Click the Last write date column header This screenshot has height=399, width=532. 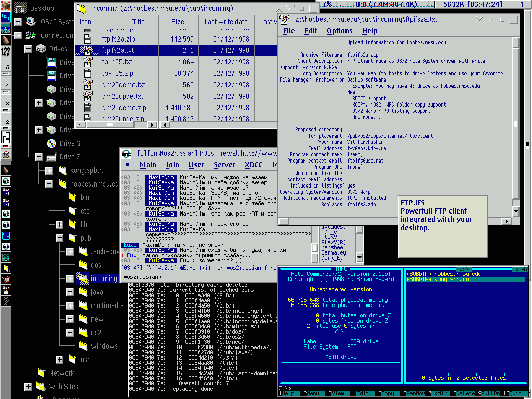(226, 22)
